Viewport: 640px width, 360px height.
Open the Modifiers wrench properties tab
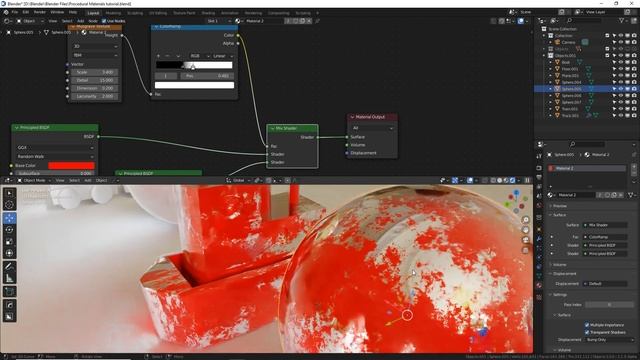539,238
